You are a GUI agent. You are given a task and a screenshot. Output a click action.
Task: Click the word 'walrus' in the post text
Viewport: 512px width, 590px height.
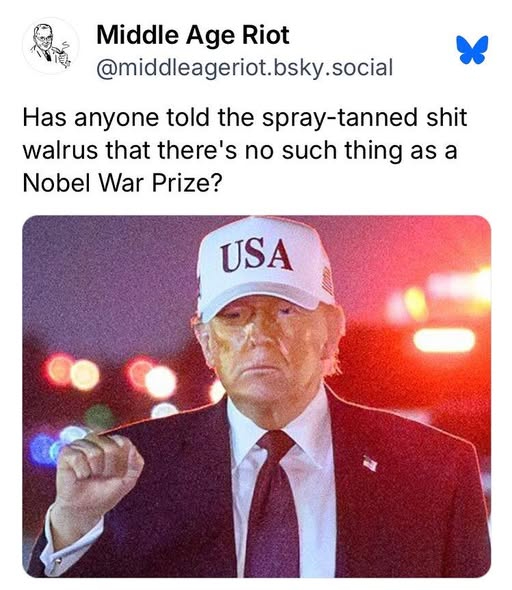click(60, 151)
